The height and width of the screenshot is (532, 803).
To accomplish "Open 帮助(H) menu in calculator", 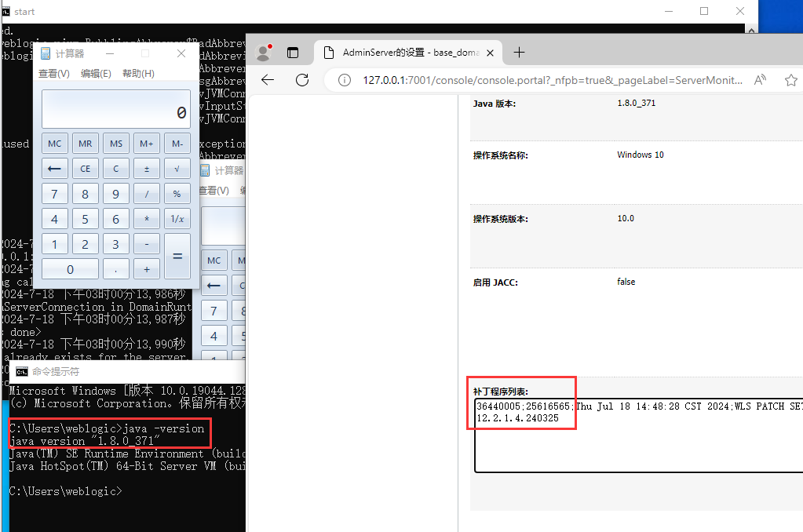I will [x=138, y=74].
